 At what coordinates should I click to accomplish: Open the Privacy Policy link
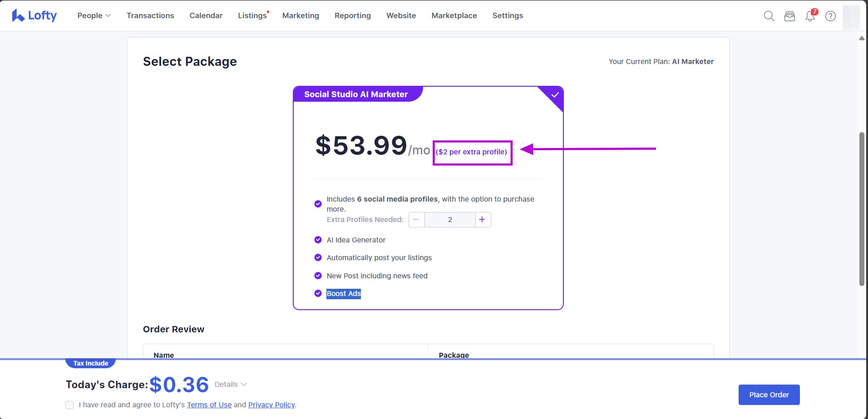[x=271, y=405]
